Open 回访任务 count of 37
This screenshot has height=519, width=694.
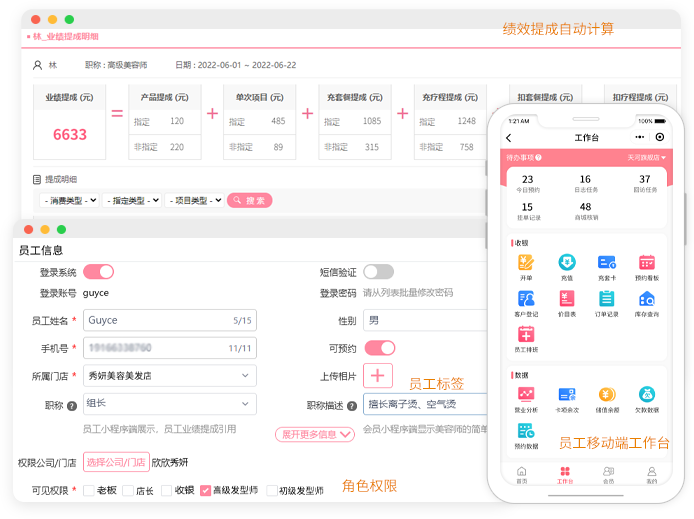coord(645,183)
